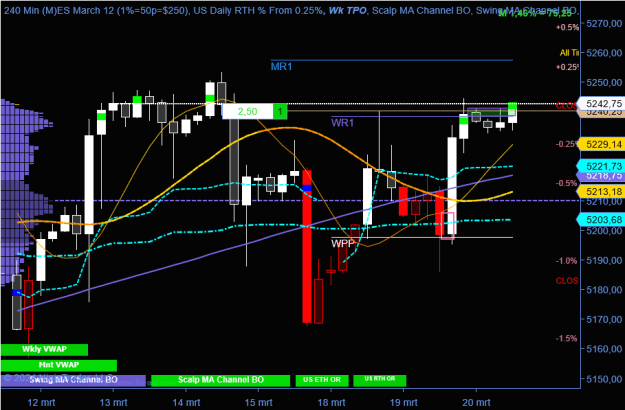Click the 5242,75 current price tag
The height and width of the screenshot is (410, 625).
[601, 104]
